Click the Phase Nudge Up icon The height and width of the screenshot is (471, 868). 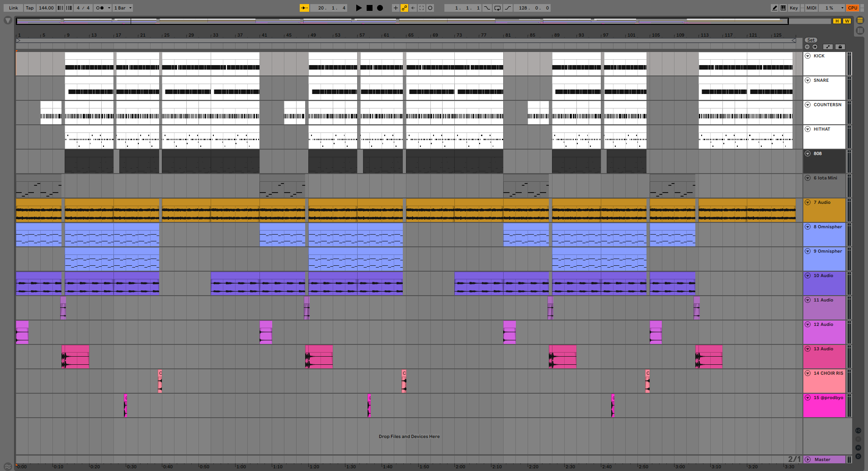click(69, 8)
